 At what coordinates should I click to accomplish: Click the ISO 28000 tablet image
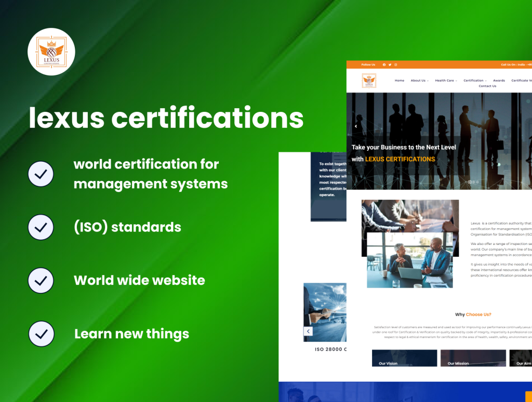(x=325, y=312)
